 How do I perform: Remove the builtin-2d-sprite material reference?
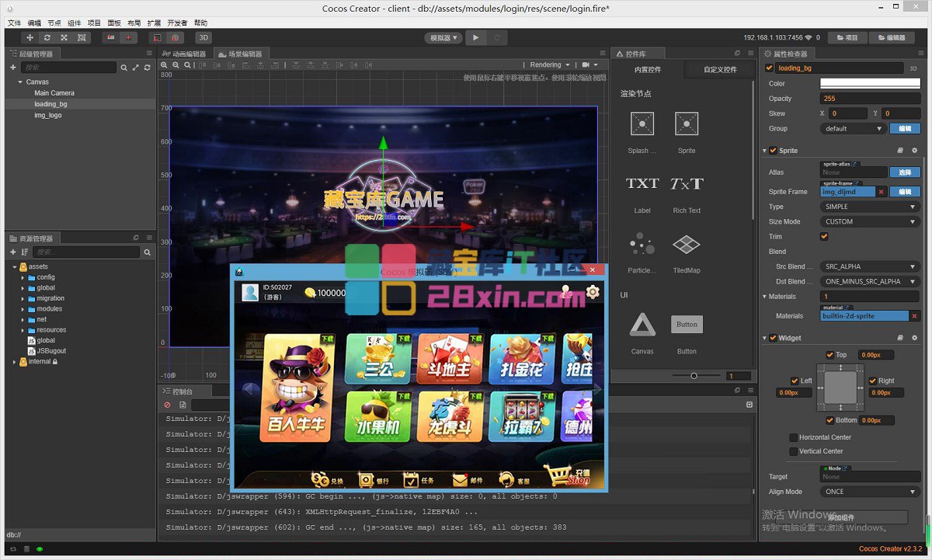[914, 316]
